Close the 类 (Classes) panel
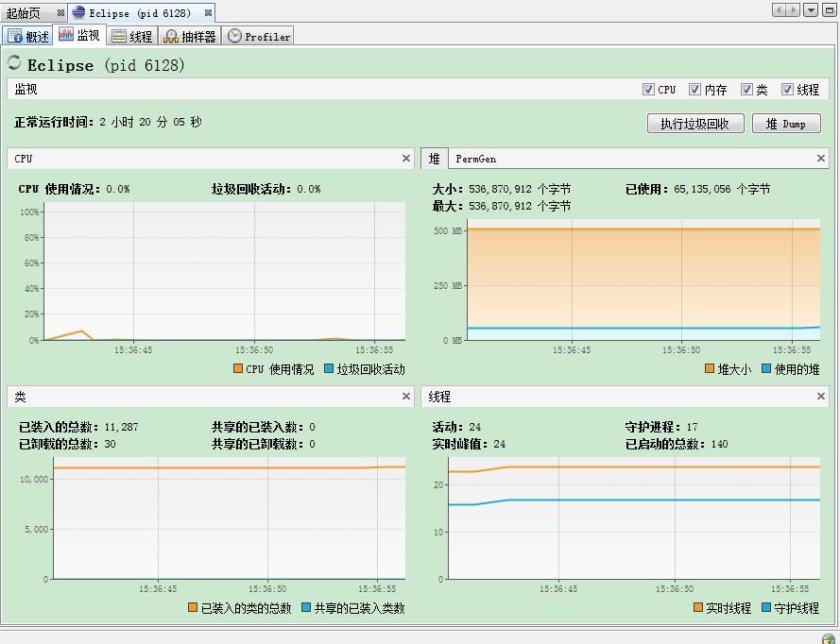840x644 pixels. (x=405, y=396)
